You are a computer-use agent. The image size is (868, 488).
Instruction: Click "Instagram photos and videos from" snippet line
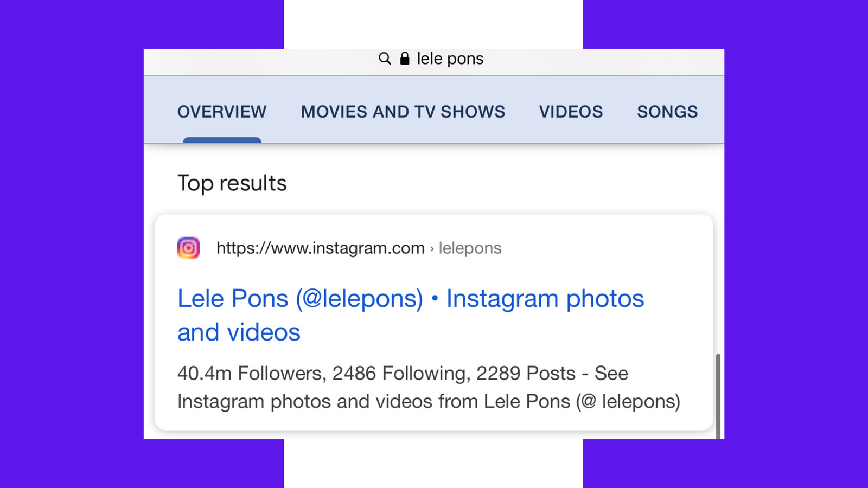[328, 402]
